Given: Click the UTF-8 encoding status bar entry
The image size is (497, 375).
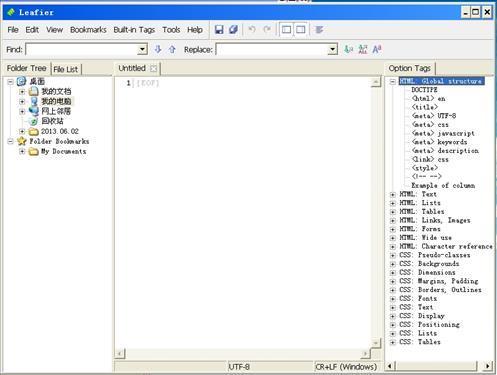Looking at the screenshot, I should click(239, 367).
